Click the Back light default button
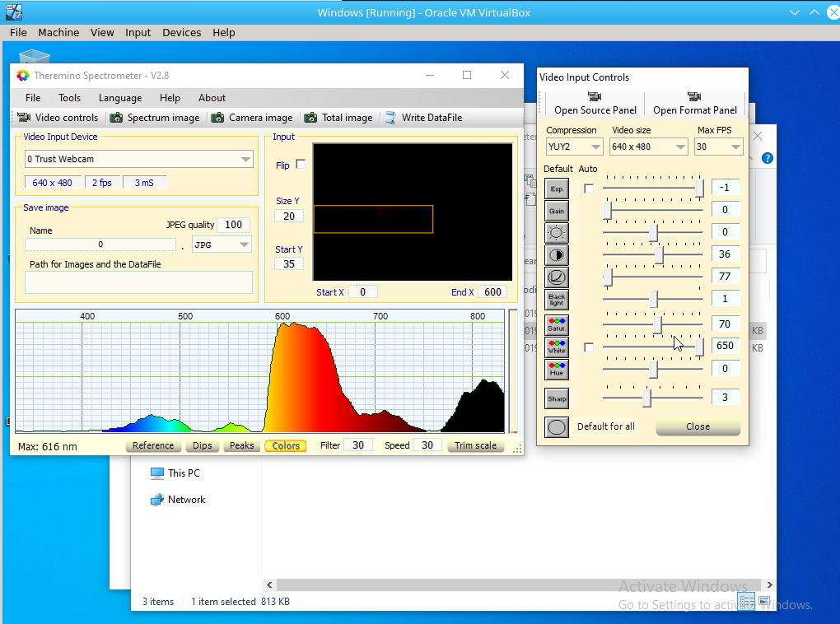840x624 pixels. click(x=557, y=300)
